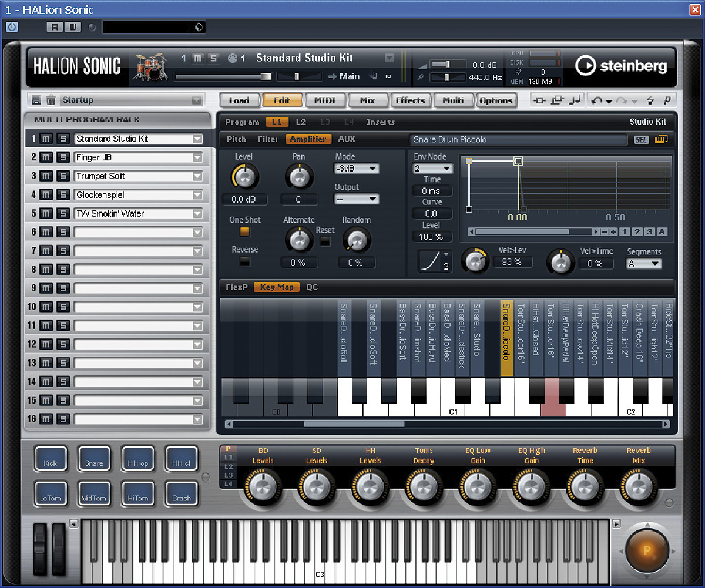Click the orange keyboard icon beside SEL
This screenshot has height=588, width=705.
point(661,139)
